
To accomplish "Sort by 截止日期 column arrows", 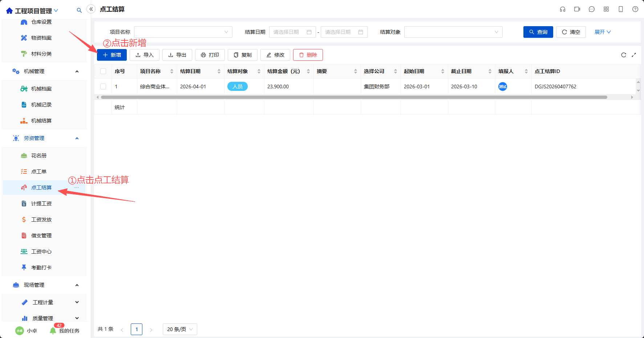I will (x=490, y=71).
